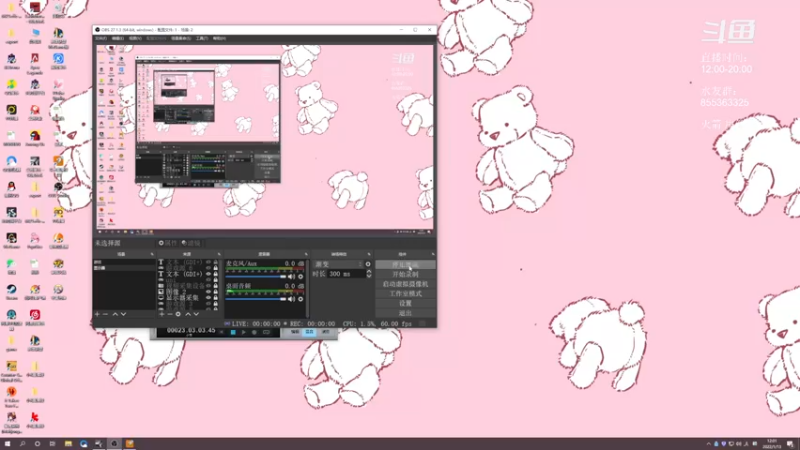Open the 视图(V) menu
This screenshot has width=800, height=450.
(135, 38)
